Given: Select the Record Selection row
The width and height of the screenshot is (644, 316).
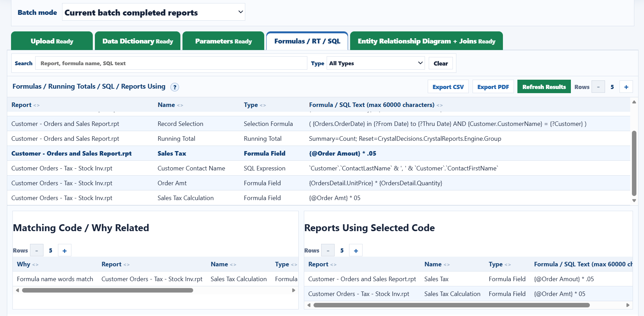Looking at the screenshot, I should [319, 124].
